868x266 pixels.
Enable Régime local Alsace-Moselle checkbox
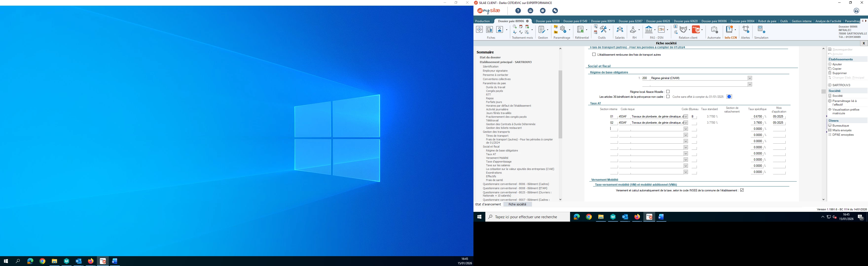pos(668,92)
